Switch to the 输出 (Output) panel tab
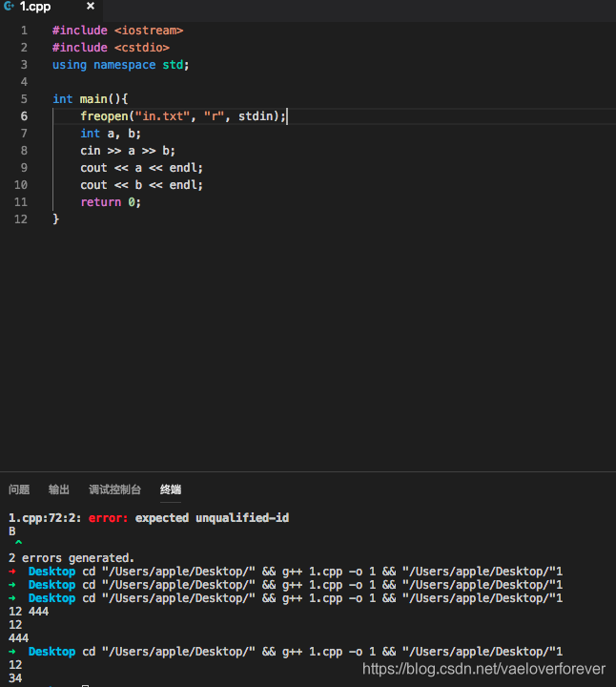The width and height of the screenshot is (616, 687). [x=59, y=489]
